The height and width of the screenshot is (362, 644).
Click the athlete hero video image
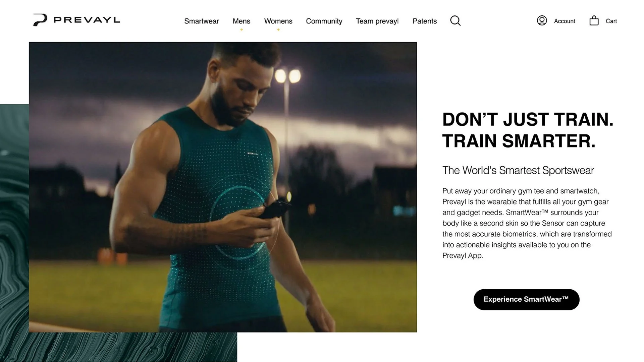[x=223, y=187]
